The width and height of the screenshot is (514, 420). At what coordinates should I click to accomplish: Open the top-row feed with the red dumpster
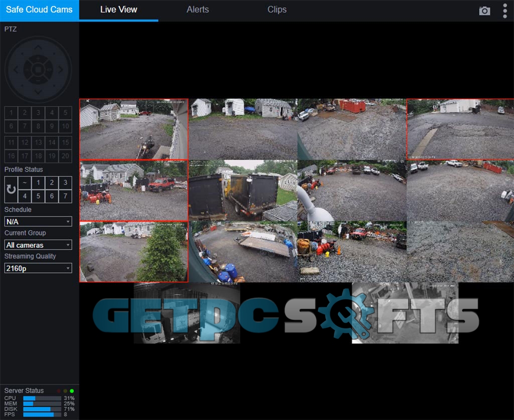pos(352,129)
